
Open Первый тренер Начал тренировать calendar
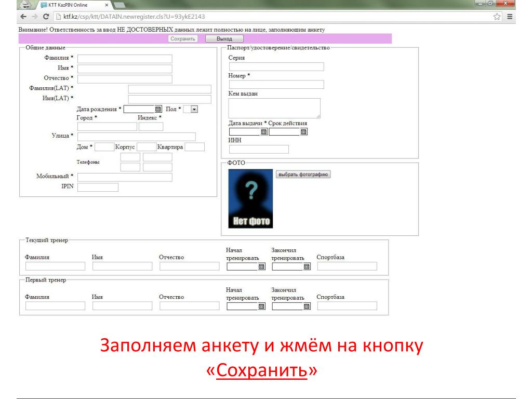262,307
